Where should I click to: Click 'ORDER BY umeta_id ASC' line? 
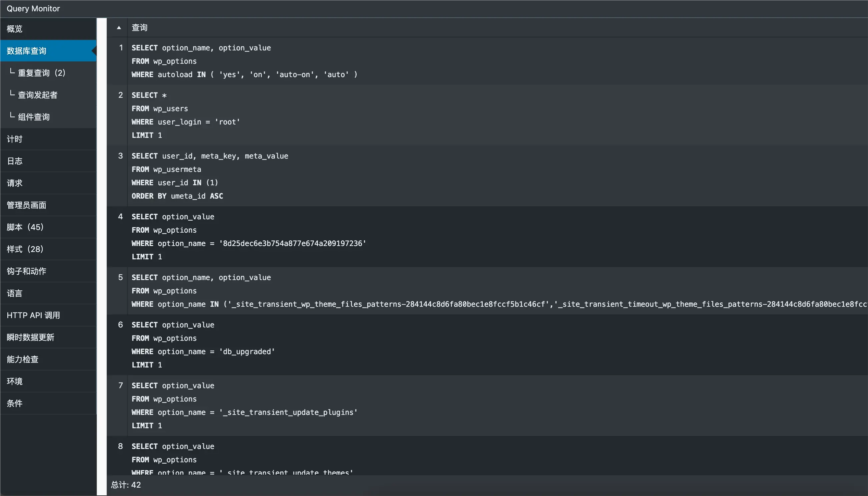point(177,196)
